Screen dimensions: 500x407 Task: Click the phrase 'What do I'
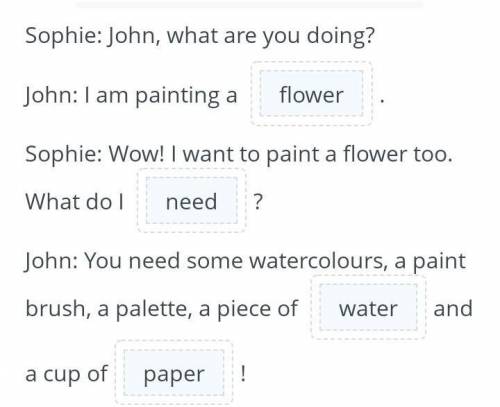[75, 202]
